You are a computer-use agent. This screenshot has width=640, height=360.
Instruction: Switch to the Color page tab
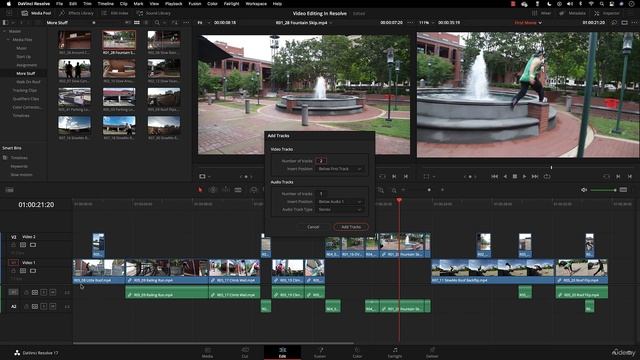pyautogui.click(x=357, y=353)
